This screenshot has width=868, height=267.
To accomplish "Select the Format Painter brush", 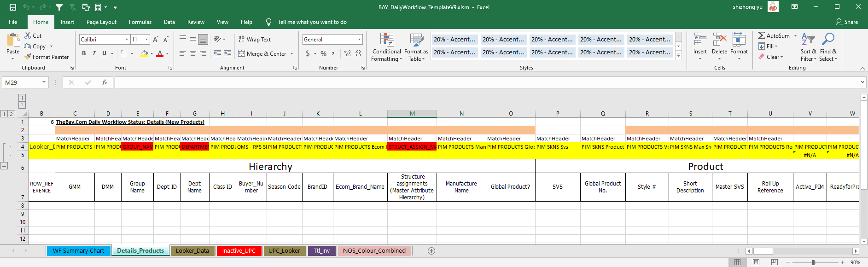I will [x=47, y=57].
